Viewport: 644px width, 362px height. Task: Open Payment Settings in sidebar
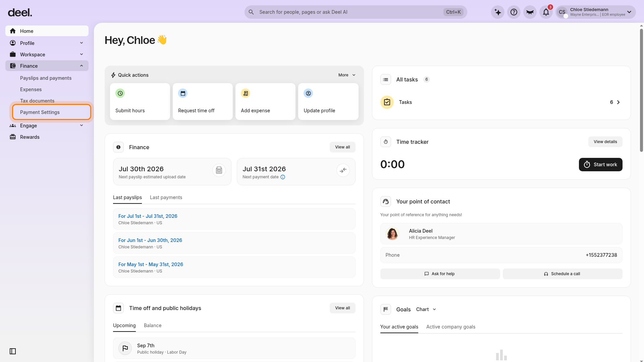[x=52, y=112]
